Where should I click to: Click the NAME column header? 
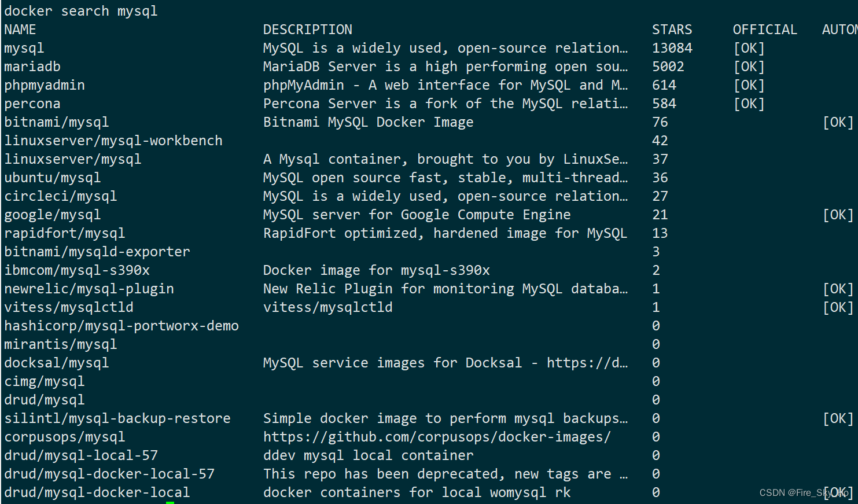point(20,30)
